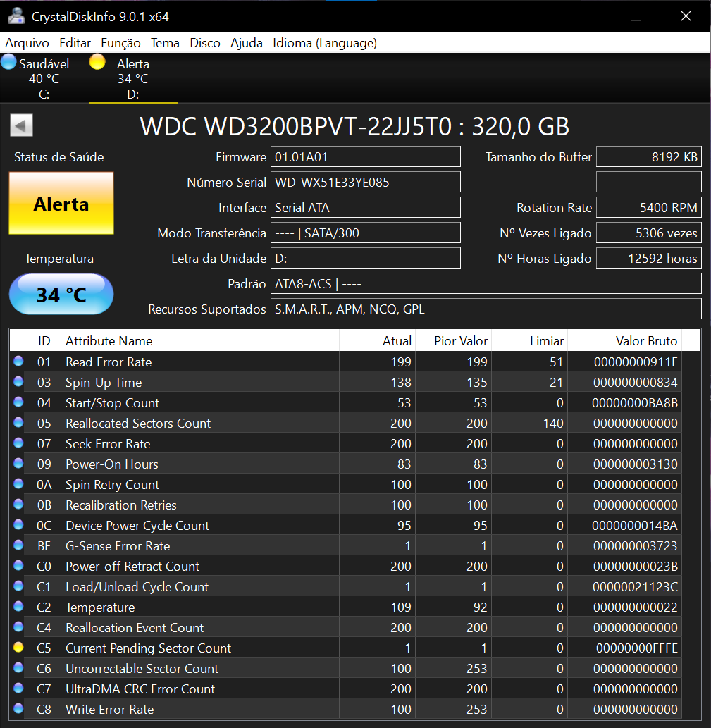Click the rotation rate value 5400 RPM

(x=649, y=207)
